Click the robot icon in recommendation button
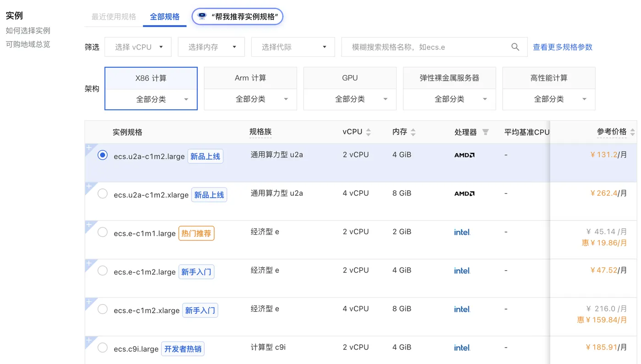Image resolution: width=641 pixels, height=364 pixels. click(202, 16)
